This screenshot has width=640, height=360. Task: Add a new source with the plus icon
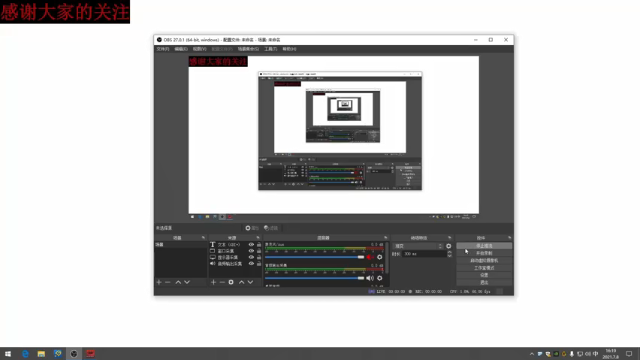pyautogui.click(x=213, y=282)
